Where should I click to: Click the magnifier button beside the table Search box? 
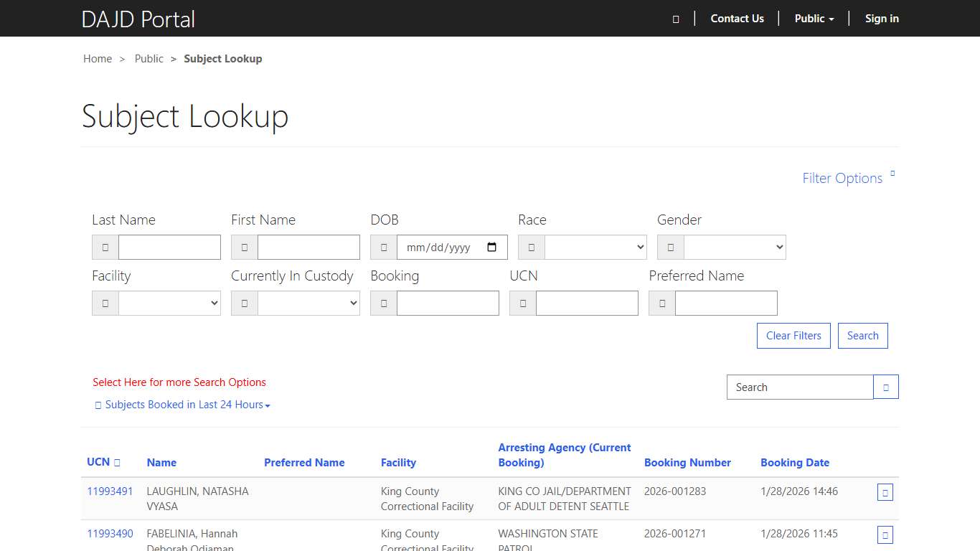tap(885, 387)
